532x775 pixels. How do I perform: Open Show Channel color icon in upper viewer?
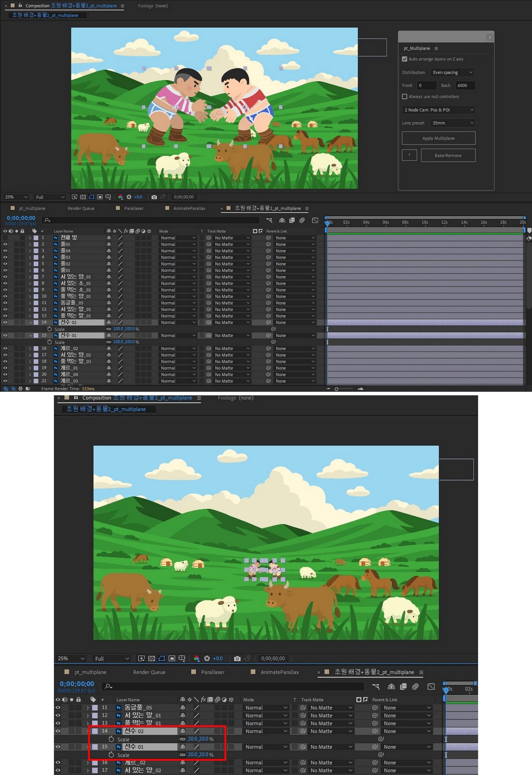121,197
